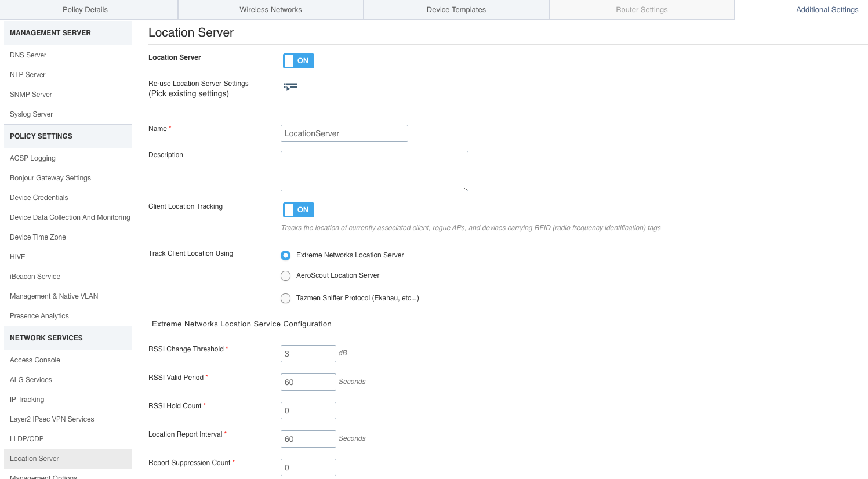
Task: Select Location Server in sidebar
Action: coord(68,459)
